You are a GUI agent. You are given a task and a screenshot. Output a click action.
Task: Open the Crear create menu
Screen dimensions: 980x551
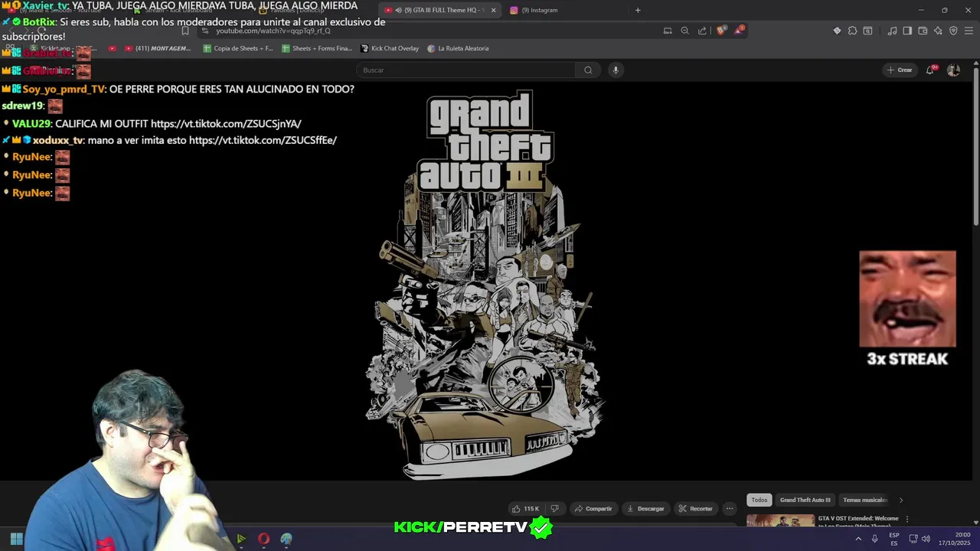900,70
